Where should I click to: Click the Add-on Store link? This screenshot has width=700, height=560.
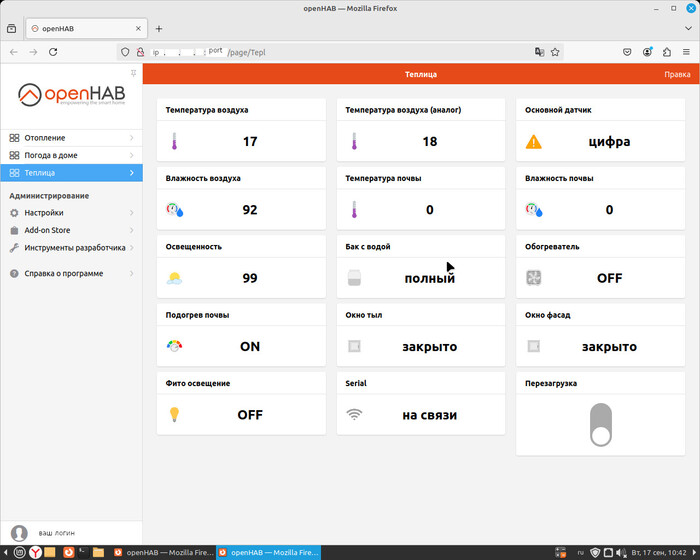point(47,230)
